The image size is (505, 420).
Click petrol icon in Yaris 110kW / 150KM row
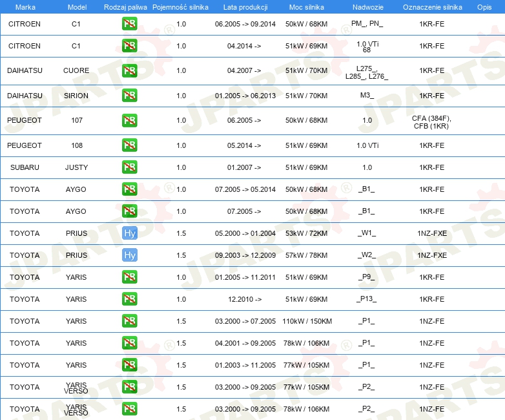129,320
